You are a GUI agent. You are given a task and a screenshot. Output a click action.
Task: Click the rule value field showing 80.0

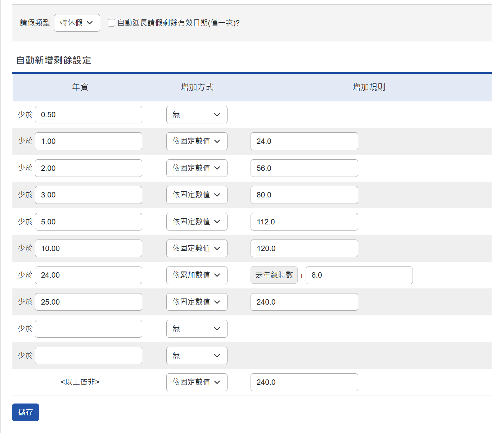coord(304,195)
